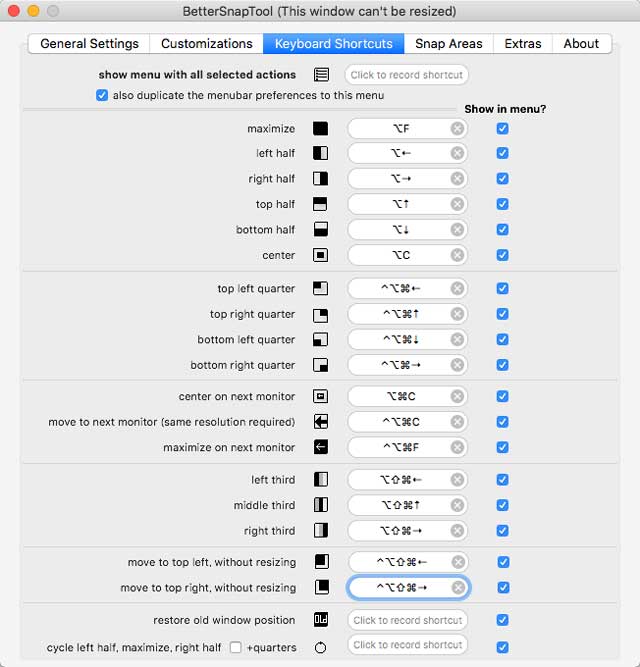Viewport: 640px width, 667px height.
Task: Click the move to next monitor icon
Action: [x=320, y=422]
